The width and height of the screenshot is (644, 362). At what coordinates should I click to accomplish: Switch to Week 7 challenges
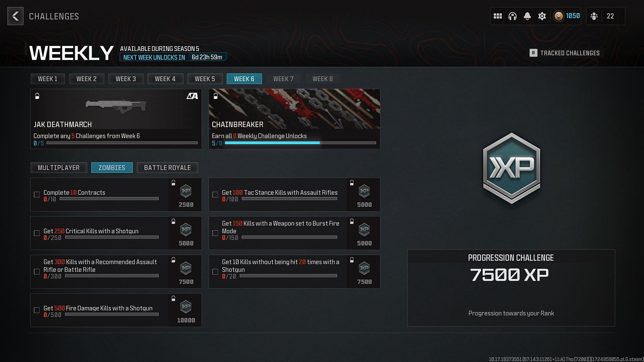283,79
